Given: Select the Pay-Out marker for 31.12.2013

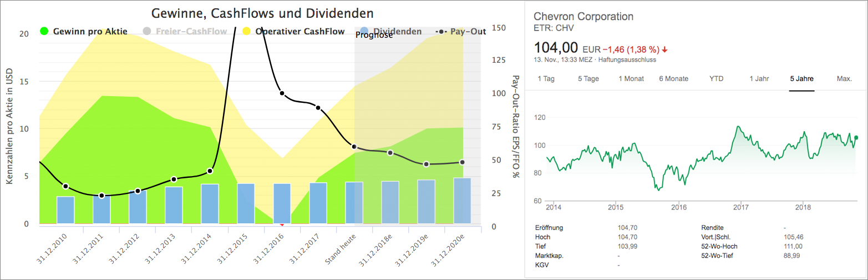Looking at the screenshot, I should 174,179.
